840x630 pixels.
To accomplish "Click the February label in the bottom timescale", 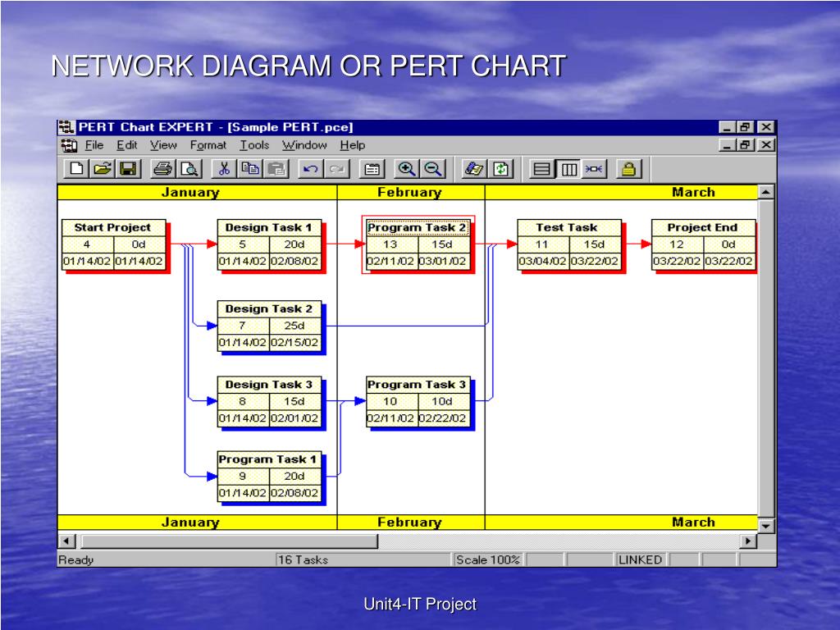I will [x=410, y=523].
